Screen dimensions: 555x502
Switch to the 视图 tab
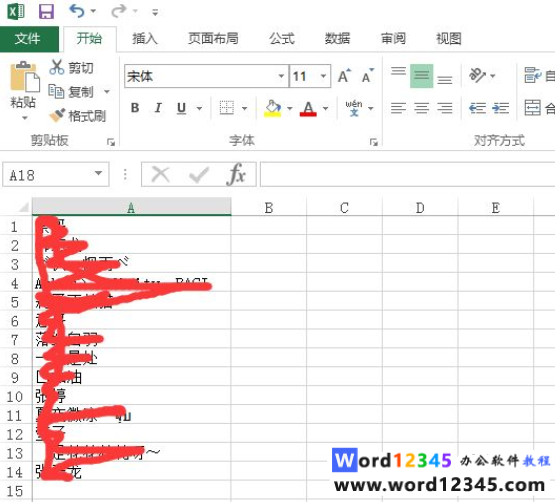coord(448,39)
